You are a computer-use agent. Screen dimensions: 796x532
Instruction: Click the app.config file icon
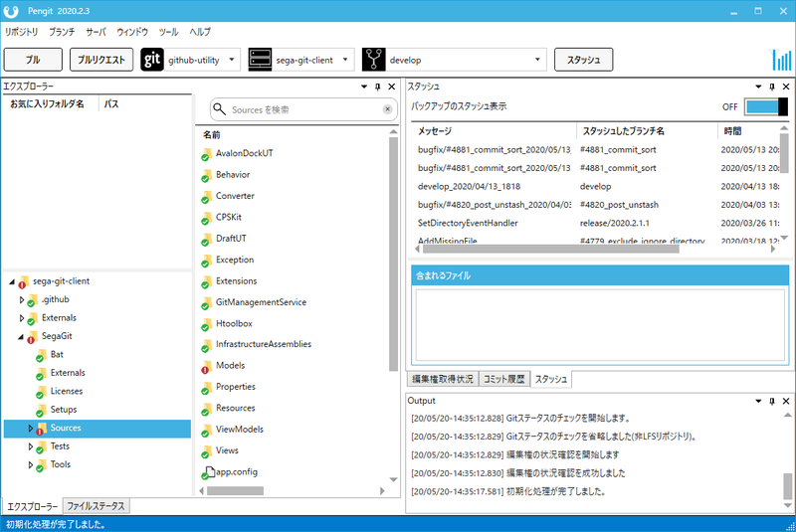pos(207,472)
